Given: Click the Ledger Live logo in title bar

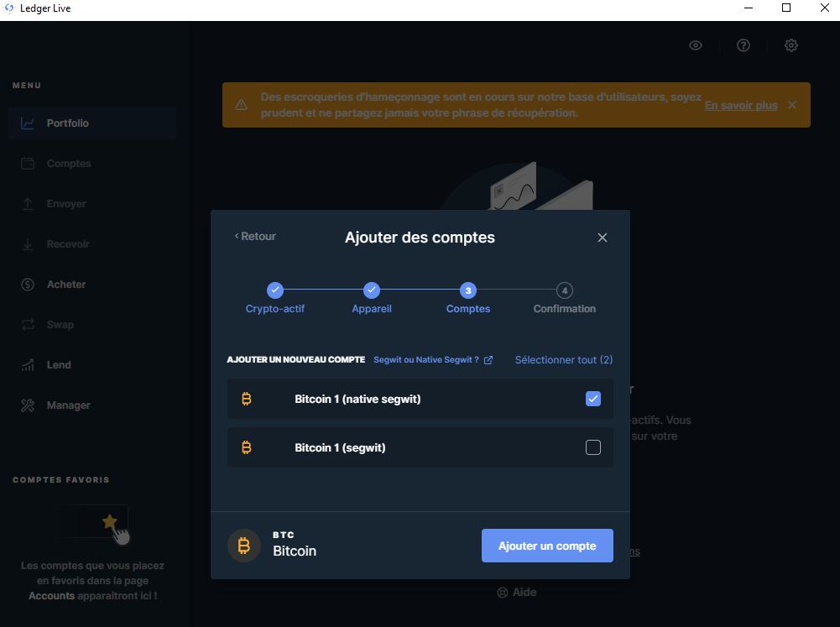Looking at the screenshot, I should click(8, 8).
